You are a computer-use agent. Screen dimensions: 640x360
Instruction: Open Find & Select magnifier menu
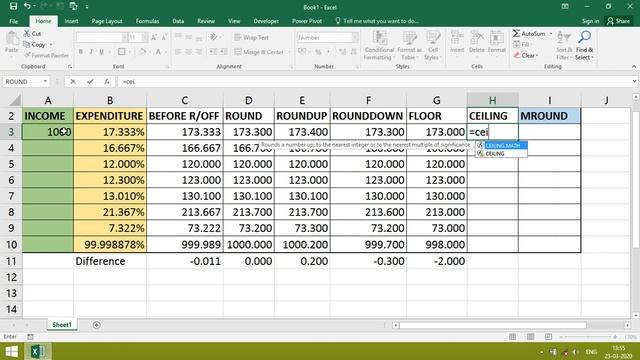pos(584,46)
